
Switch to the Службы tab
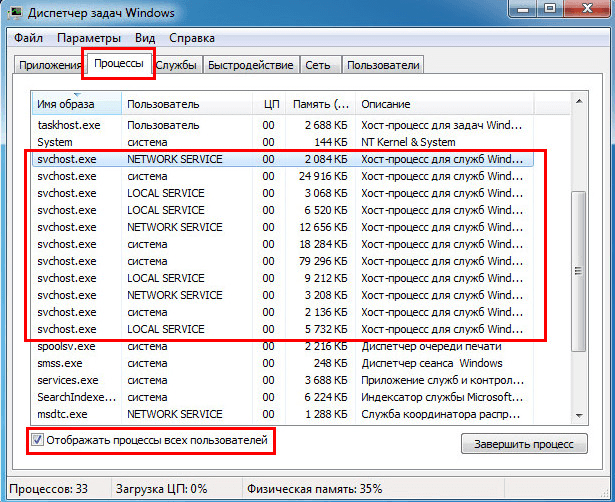pyautogui.click(x=176, y=65)
